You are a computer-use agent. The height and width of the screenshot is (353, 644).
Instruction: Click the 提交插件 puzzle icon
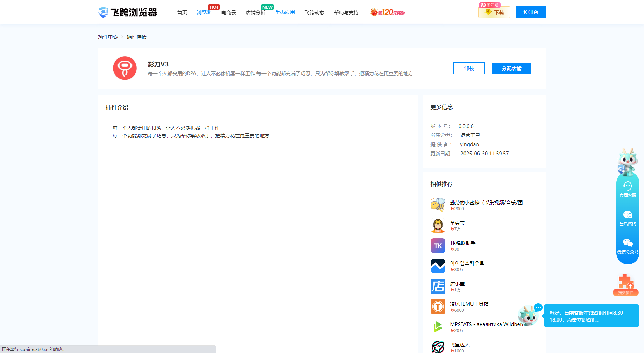pyautogui.click(x=625, y=285)
